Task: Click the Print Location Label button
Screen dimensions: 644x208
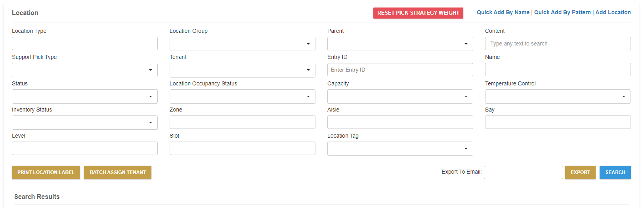Action: pos(46,172)
